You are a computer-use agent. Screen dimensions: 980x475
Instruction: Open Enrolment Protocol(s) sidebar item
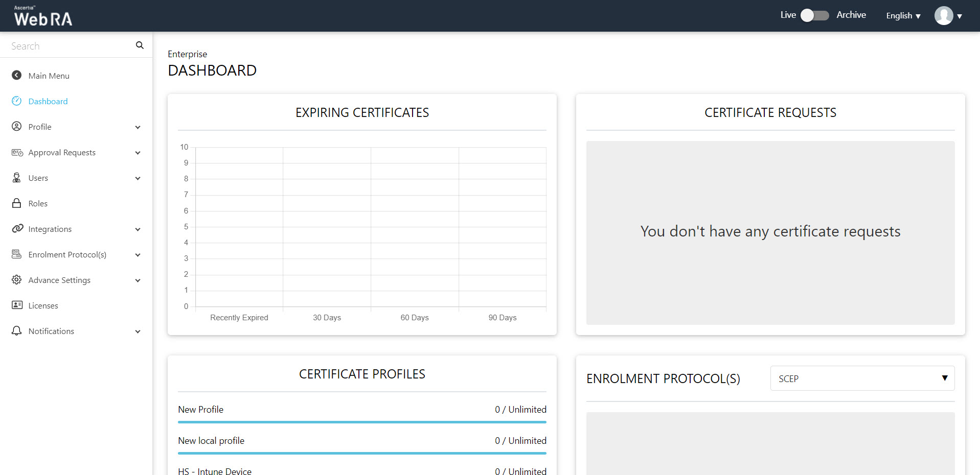pos(67,254)
